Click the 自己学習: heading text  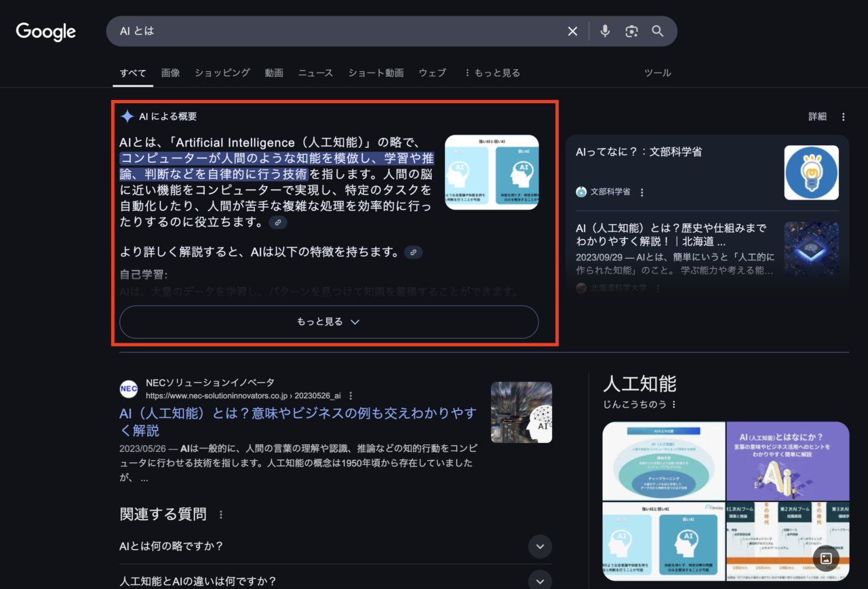pyautogui.click(x=144, y=274)
